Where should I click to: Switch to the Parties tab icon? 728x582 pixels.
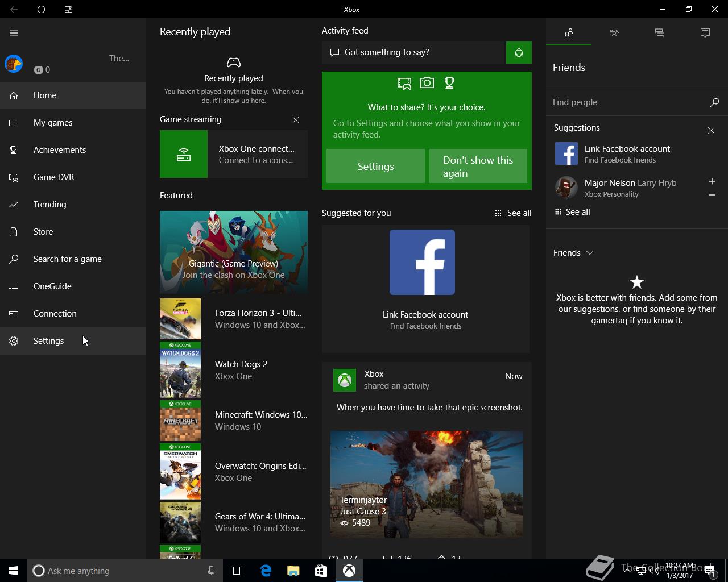[614, 33]
